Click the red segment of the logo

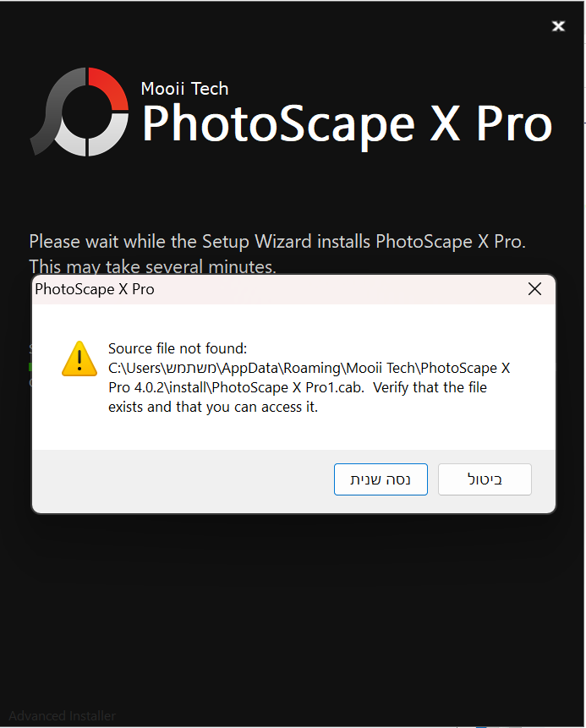(109, 88)
